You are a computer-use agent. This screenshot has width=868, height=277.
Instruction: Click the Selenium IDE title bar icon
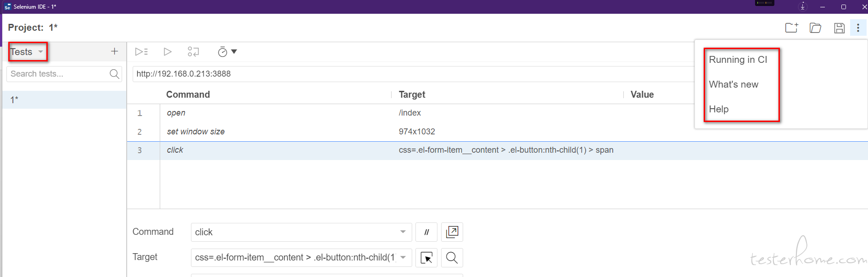point(7,7)
